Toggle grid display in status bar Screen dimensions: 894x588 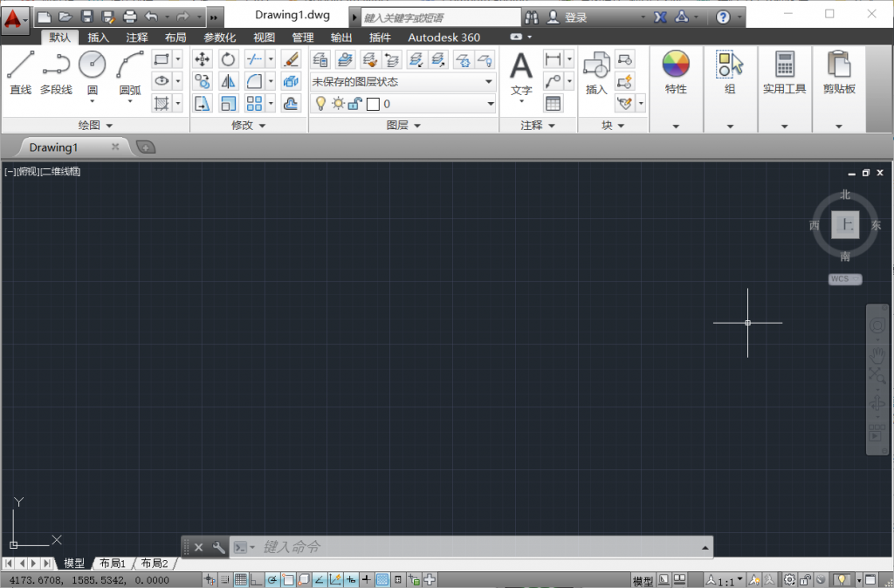click(x=241, y=580)
